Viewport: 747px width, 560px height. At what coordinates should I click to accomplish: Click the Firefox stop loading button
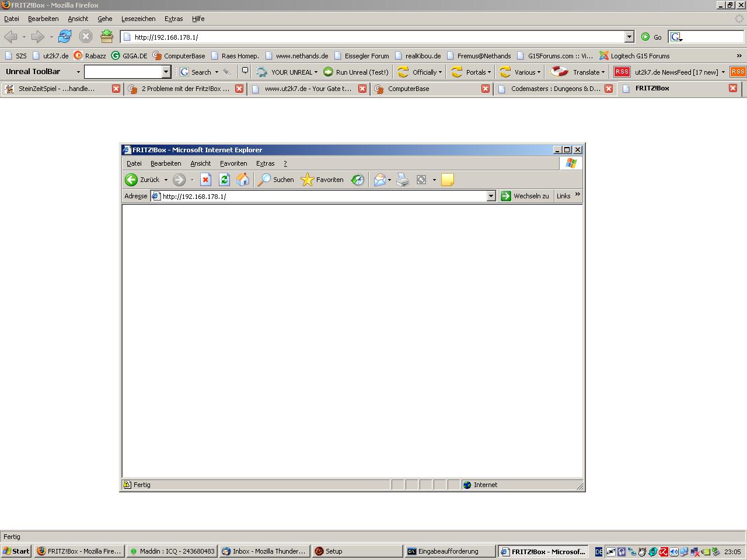click(86, 37)
